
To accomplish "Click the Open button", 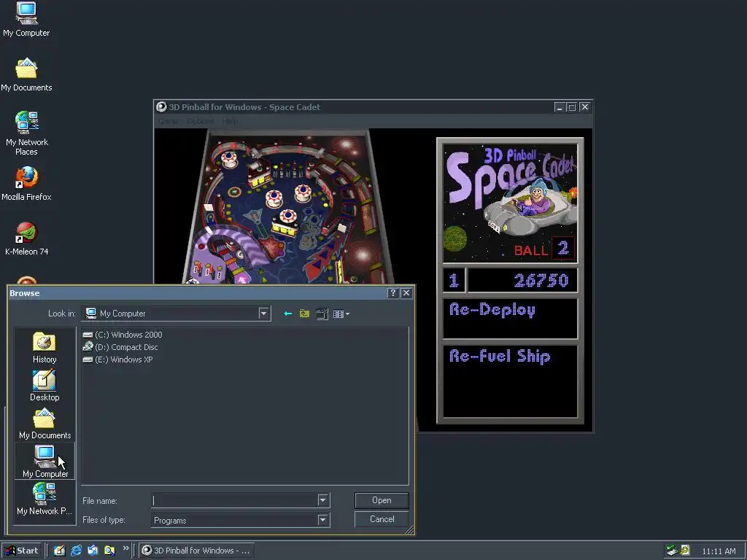I will pyautogui.click(x=382, y=500).
